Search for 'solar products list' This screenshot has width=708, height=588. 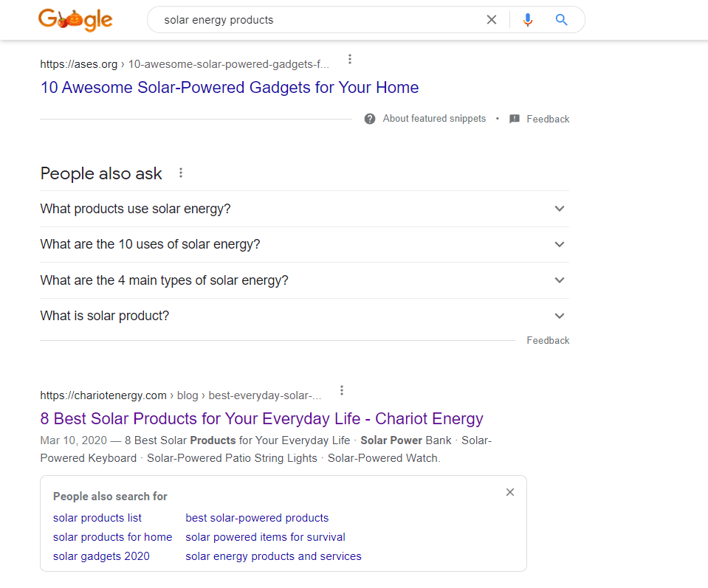point(97,517)
